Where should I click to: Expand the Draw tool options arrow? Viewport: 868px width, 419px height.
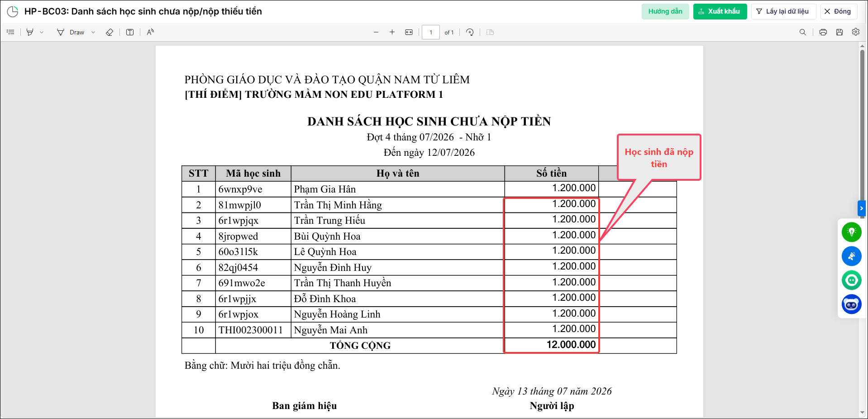(x=93, y=32)
